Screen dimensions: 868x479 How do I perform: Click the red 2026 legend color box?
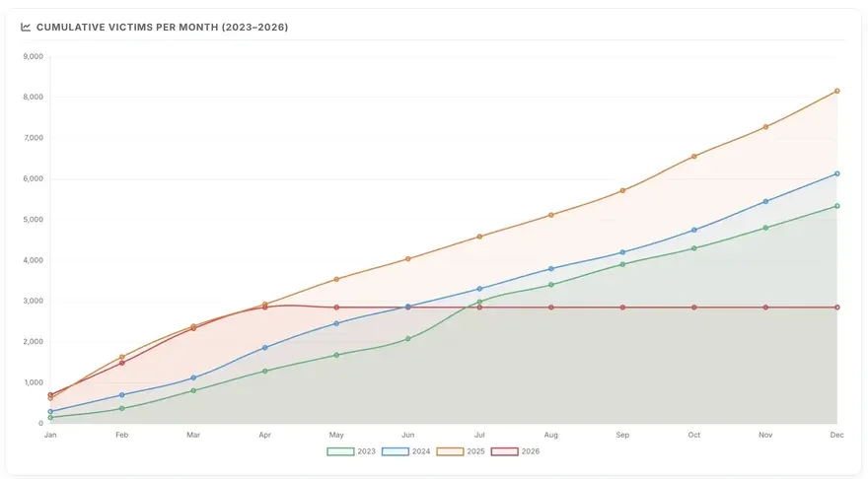tap(505, 451)
